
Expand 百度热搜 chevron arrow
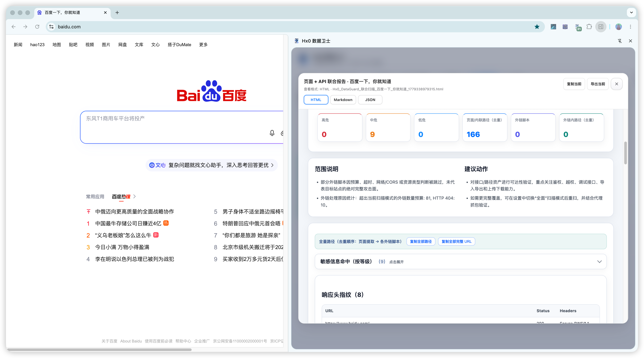click(134, 196)
